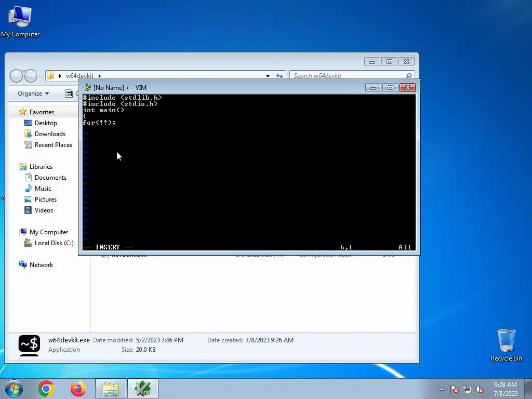Click the Size value 20.0 KB

pyautogui.click(x=145, y=350)
